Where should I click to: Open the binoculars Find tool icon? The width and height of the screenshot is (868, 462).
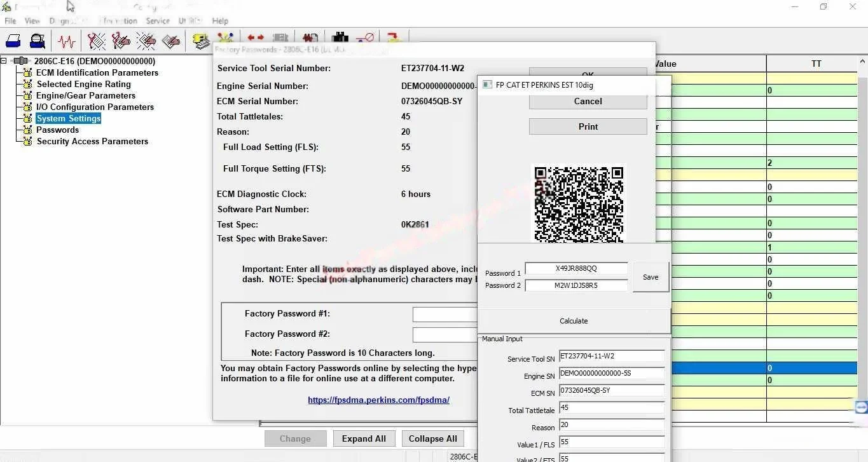coord(339,38)
